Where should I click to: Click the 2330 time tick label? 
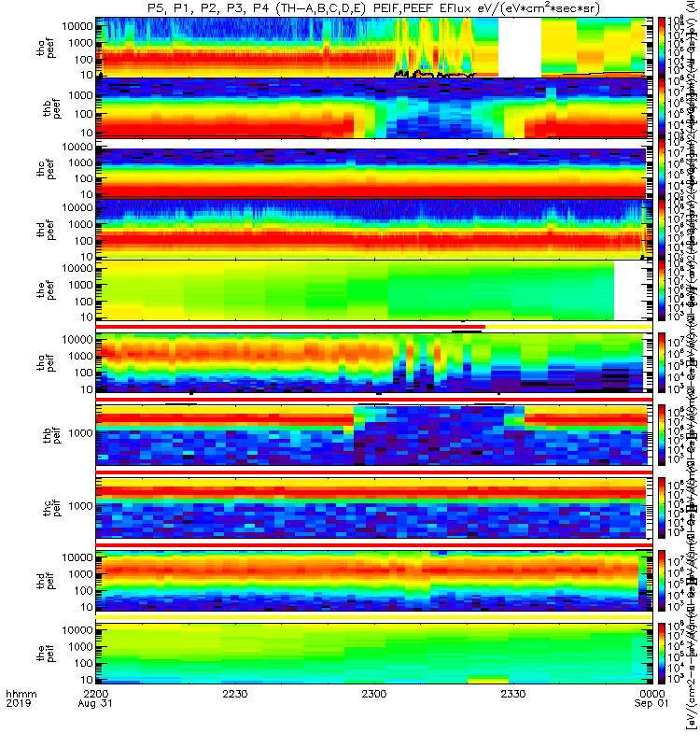click(512, 694)
